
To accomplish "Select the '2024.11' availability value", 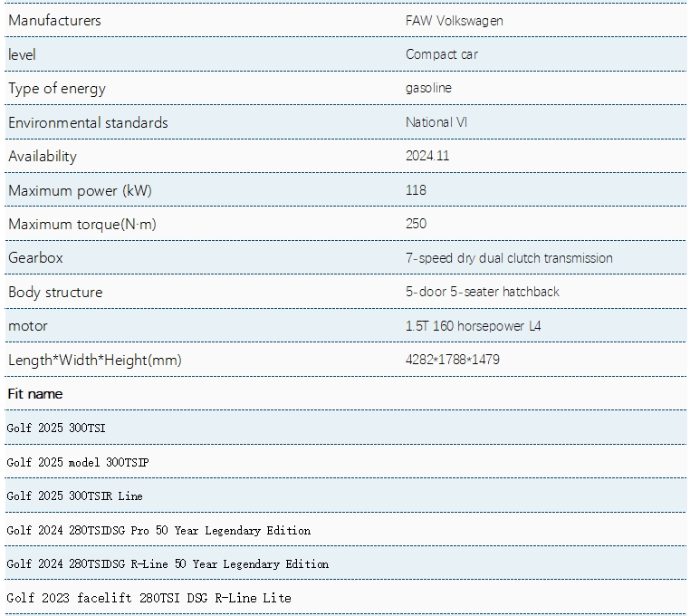I will click(427, 156).
